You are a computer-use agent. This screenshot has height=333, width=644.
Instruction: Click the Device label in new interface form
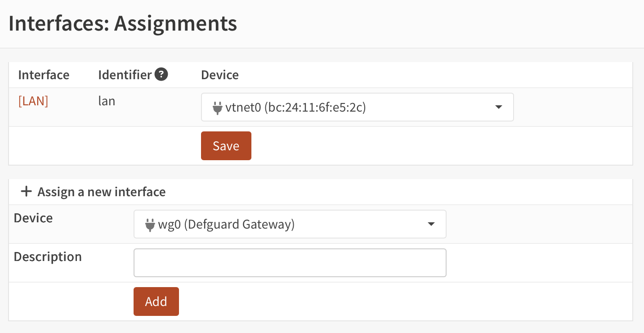(33, 218)
